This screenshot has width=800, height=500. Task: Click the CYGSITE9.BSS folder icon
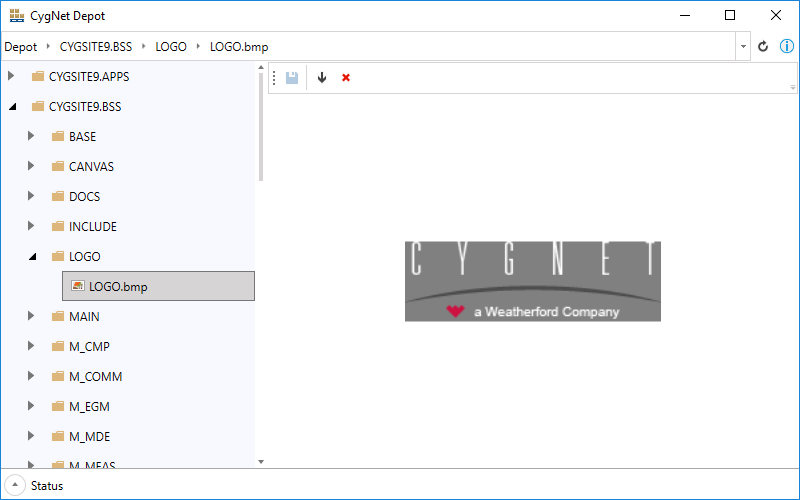point(38,107)
